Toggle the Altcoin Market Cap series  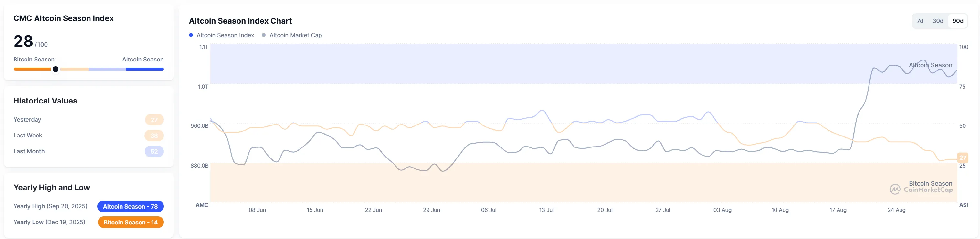(x=292, y=35)
